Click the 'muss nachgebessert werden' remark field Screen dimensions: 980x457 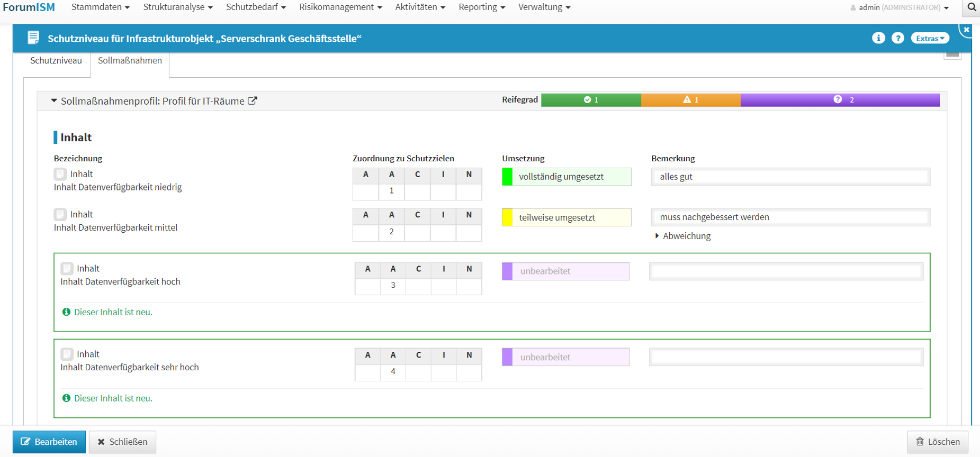coord(790,217)
